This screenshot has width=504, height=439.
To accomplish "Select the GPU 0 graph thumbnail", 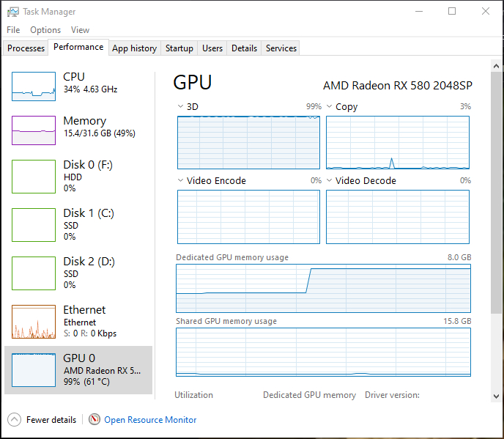I will [34, 370].
